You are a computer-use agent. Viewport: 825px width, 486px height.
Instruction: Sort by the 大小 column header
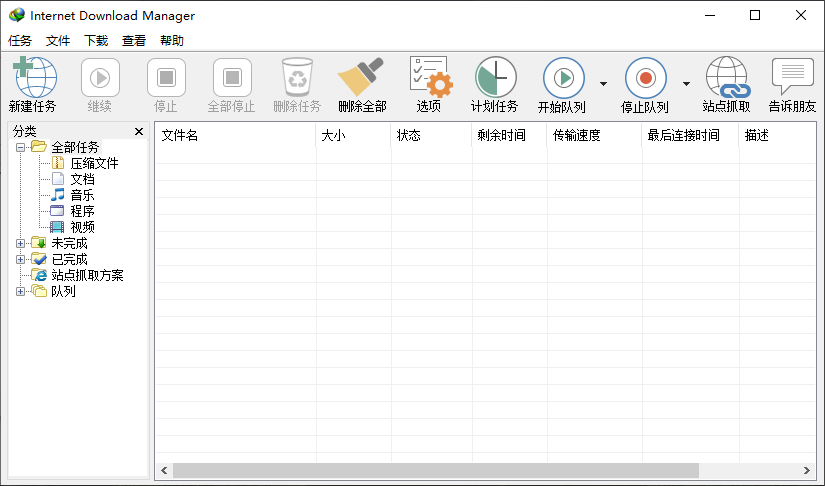click(x=353, y=136)
